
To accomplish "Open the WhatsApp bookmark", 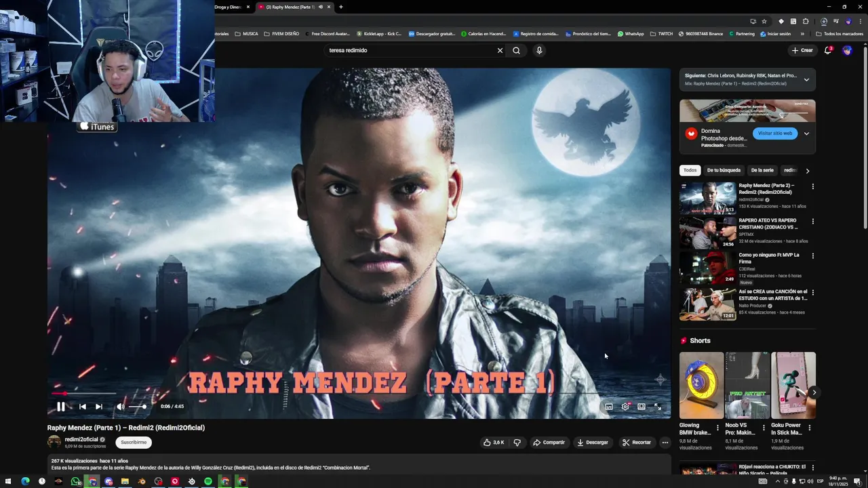I will (x=631, y=34).
